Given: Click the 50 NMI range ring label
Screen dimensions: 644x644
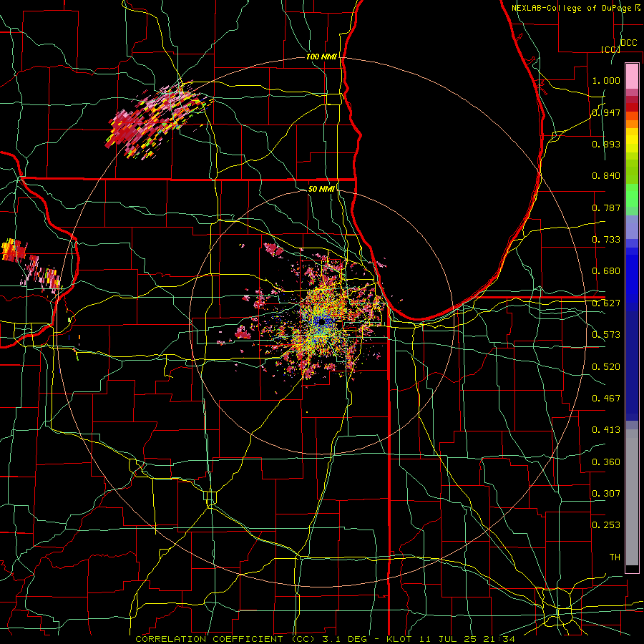Looking at the screenshot, I should click(x=321, y=189).
